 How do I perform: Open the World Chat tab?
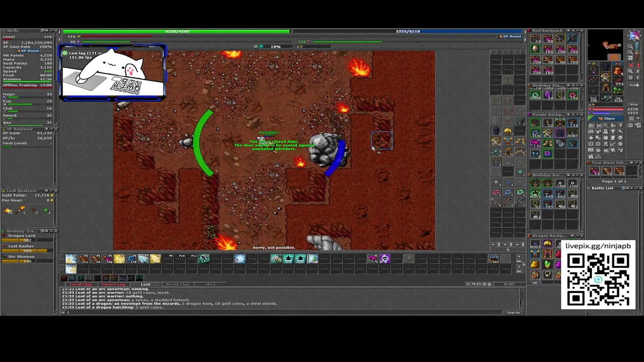pos(178,285)
